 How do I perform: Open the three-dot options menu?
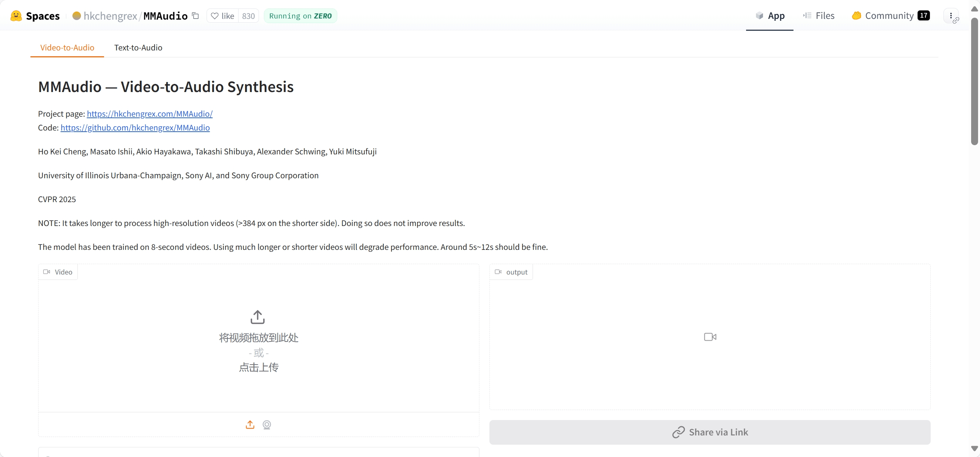[x=951, y=16]
